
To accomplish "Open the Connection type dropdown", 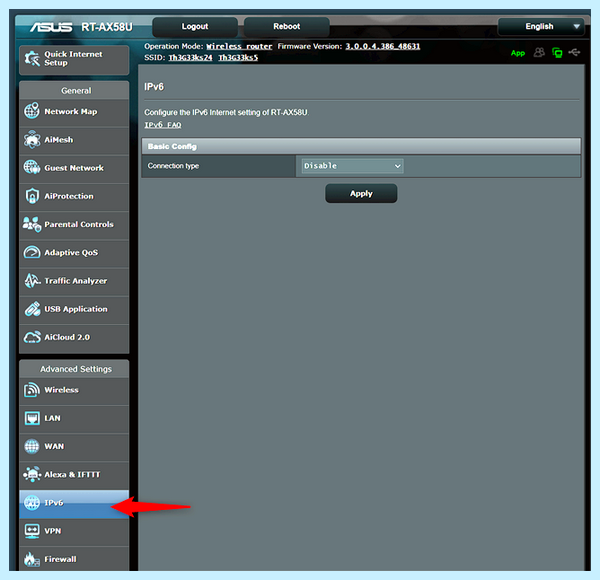I will click(x=352, y=166).
